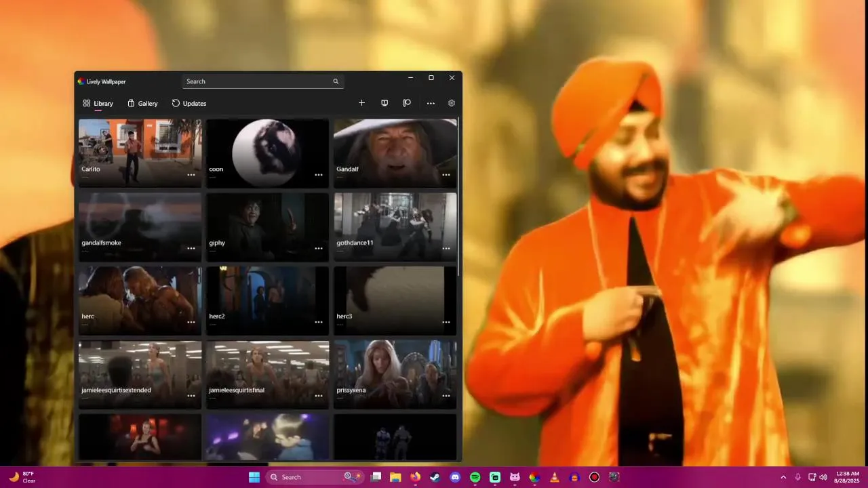Click the Lively Wallpaper app logo in title bar
Viewport: 868px width, 488px height.
tap(81, 81)
